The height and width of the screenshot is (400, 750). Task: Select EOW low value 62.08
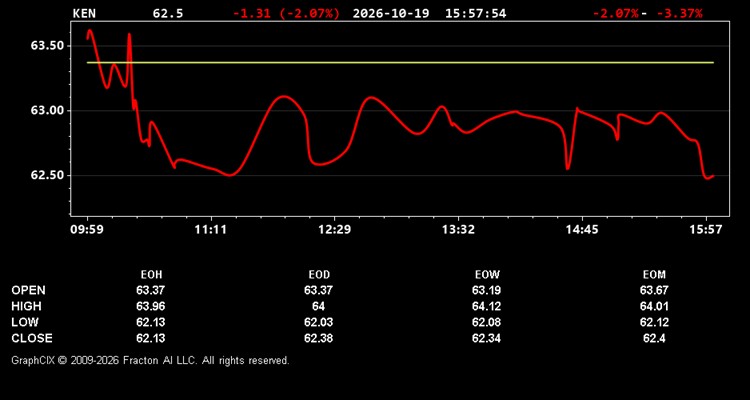(x=486, y=322)
